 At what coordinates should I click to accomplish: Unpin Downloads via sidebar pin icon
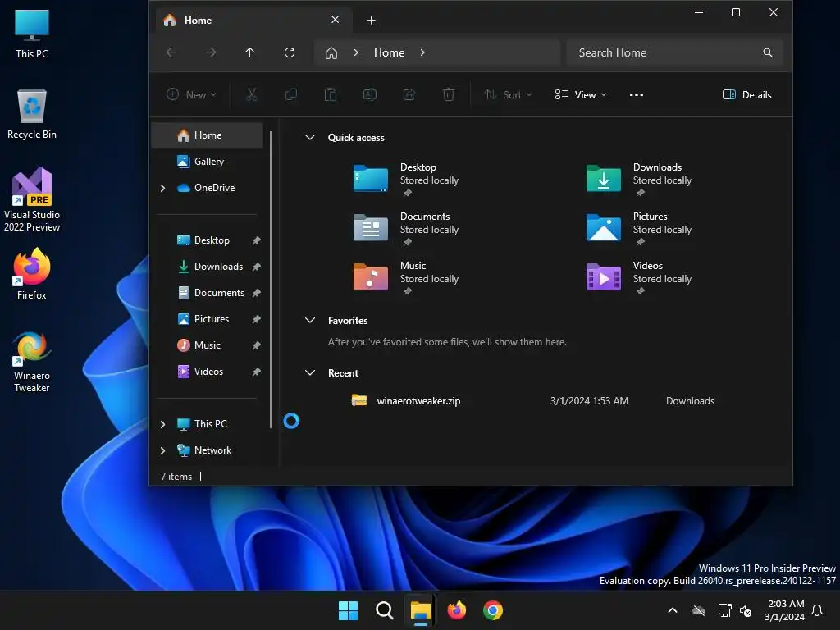257,267
